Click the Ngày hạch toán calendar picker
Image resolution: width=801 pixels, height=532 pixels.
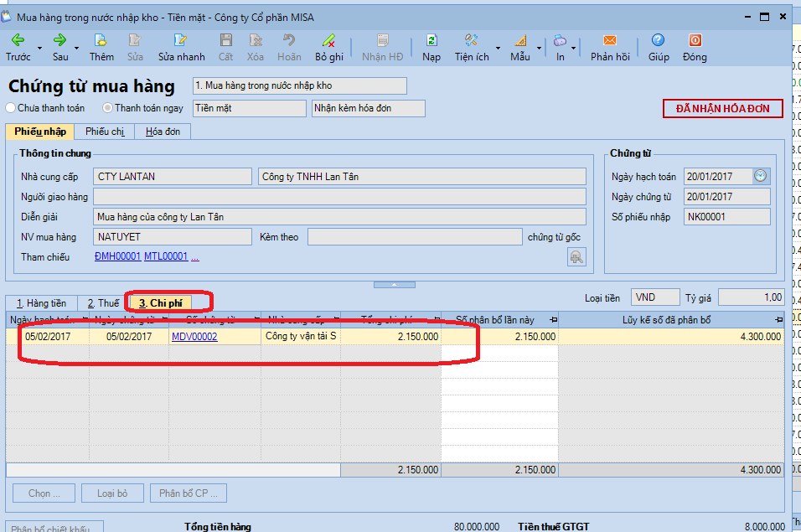[x=760, y=176]
